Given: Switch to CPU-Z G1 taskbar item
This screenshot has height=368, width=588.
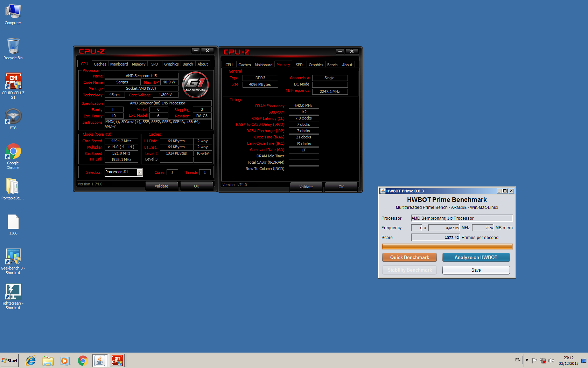Looking at the screenshot, I should (117, 361).
